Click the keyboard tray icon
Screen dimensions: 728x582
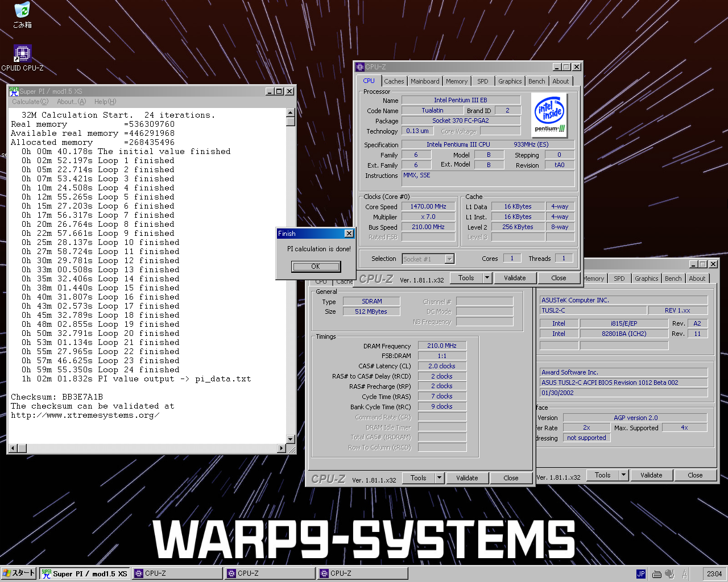(656, 574)
